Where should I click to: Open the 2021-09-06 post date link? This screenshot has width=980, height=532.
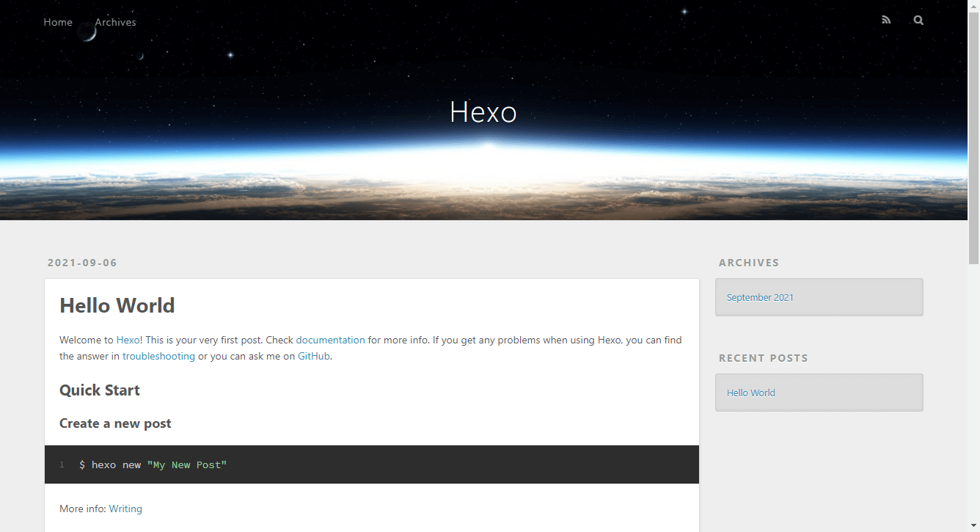pyautogui.click(x=82, y=263)
